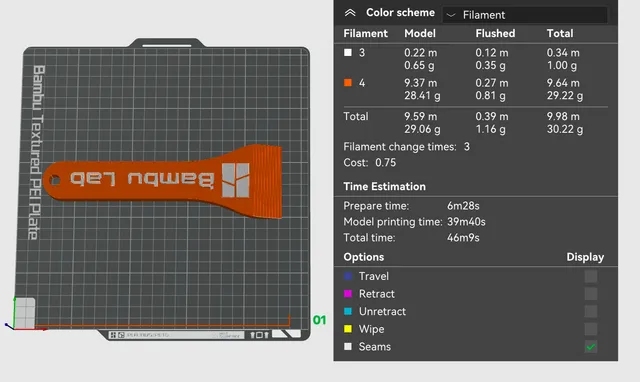Click the dropdown arrow beside Filament
Image resolution: width=640 pixels, height=382 pixels.
(451, 16)
